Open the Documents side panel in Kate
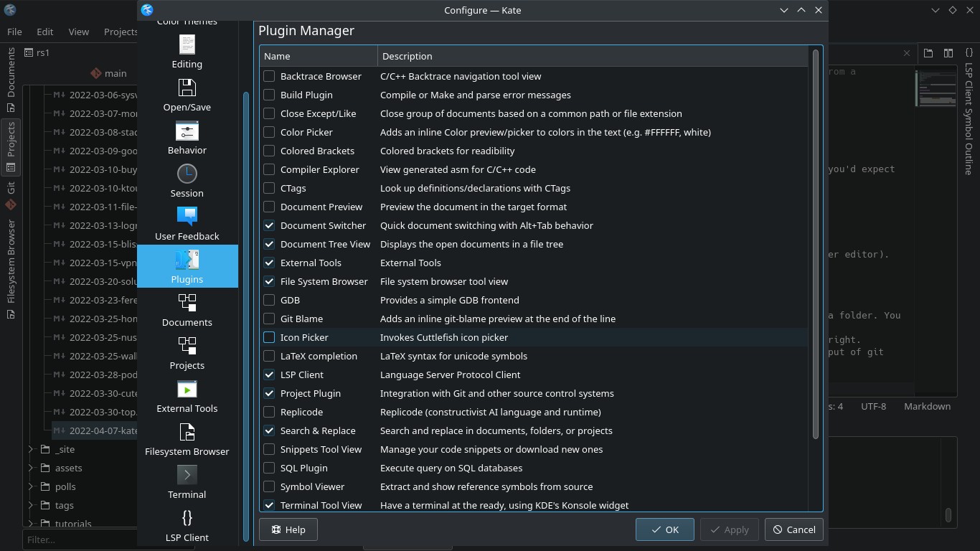 point(11,80)
